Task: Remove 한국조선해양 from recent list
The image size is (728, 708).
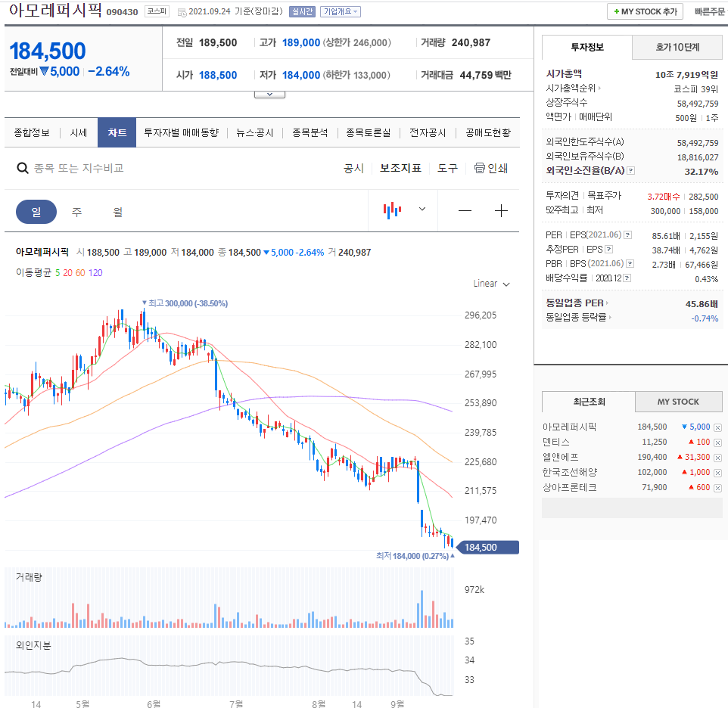Action: coord(718,473)
